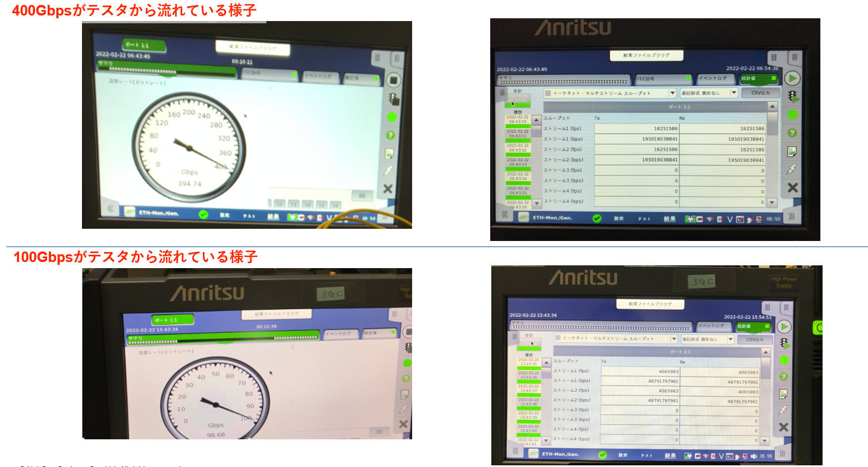Open report note icon on 400Gbps table screen

(792, 151)
